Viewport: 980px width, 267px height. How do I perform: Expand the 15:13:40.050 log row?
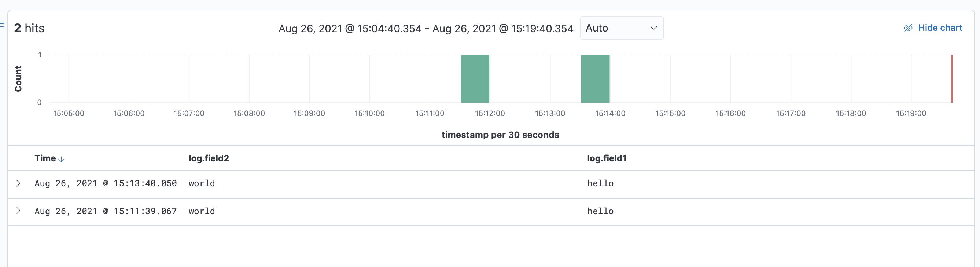[x=18, y=183]
